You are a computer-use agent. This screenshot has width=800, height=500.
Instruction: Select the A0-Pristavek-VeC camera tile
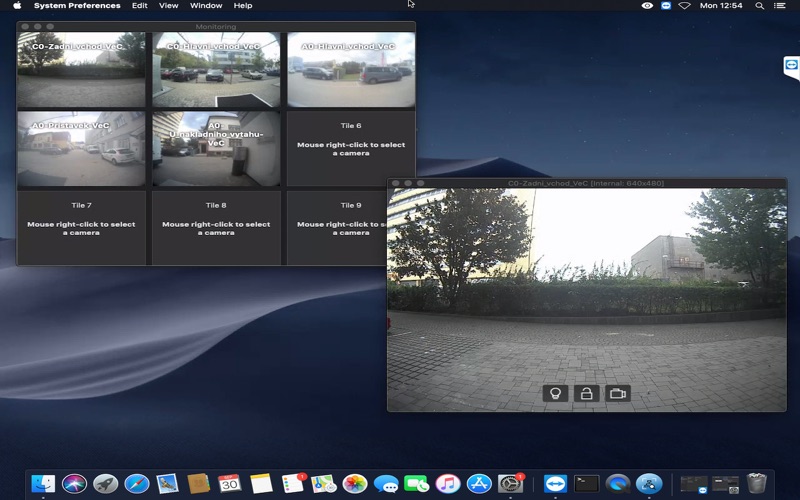[81, 149]
